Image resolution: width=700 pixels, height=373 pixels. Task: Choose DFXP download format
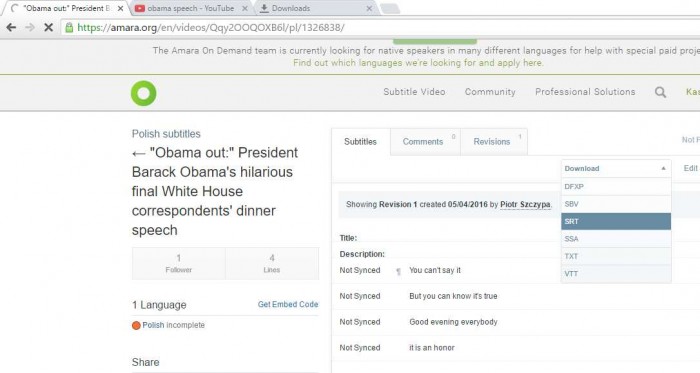616,186
